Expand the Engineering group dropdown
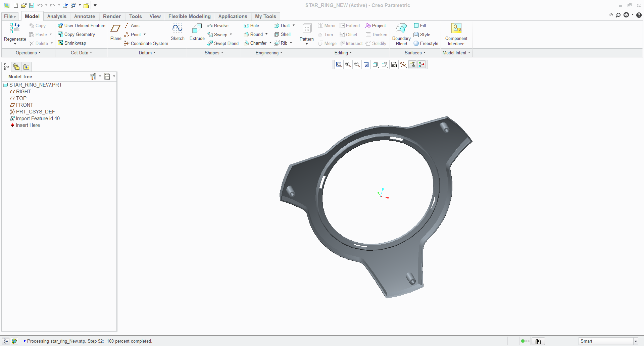This screenshot has width=644, height=346. tap(269, 53)
